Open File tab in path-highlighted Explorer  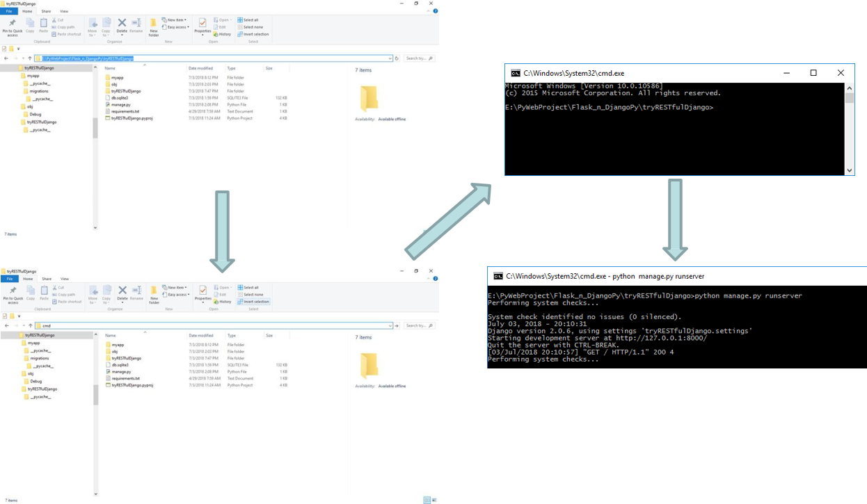click(9, 11)
